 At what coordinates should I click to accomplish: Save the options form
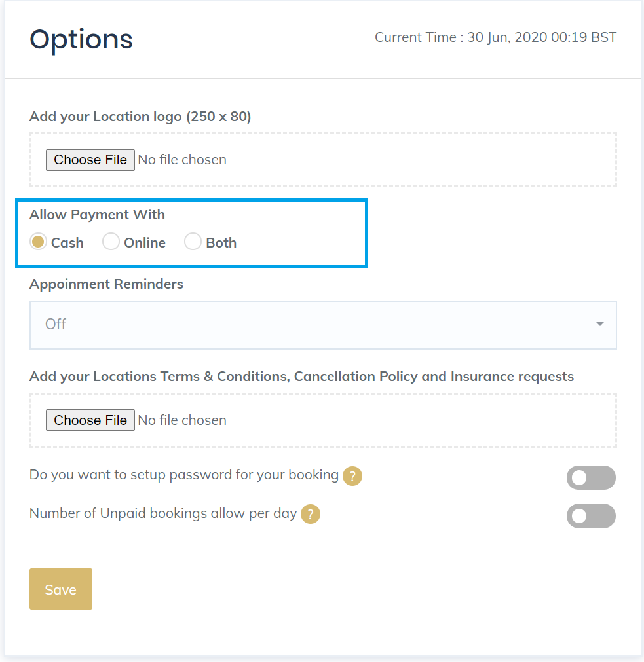61,589
